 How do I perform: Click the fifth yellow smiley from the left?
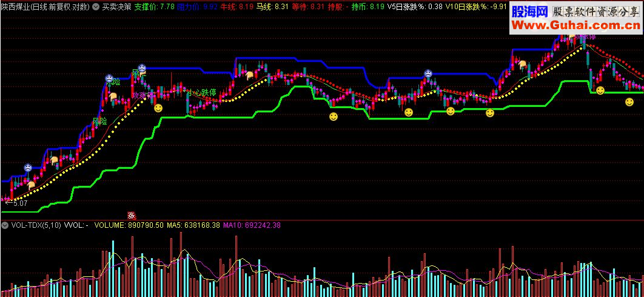[489, 113]
